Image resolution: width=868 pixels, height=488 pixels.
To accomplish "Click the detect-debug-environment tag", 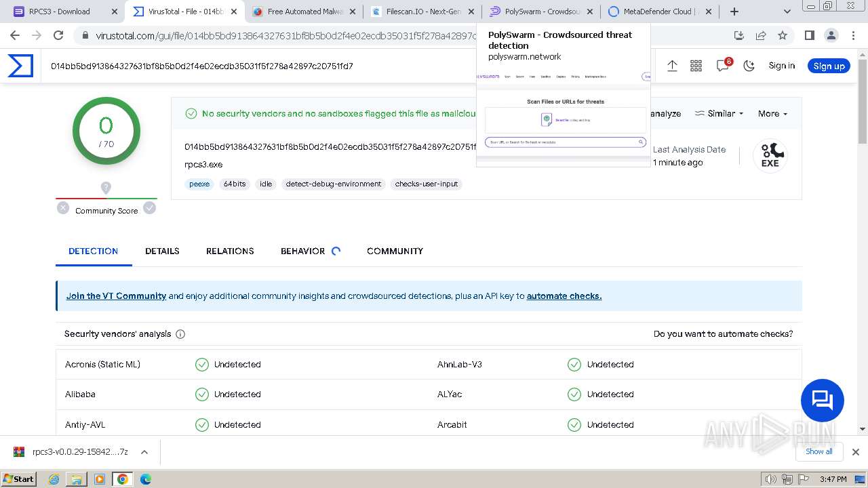I will 334,184.
